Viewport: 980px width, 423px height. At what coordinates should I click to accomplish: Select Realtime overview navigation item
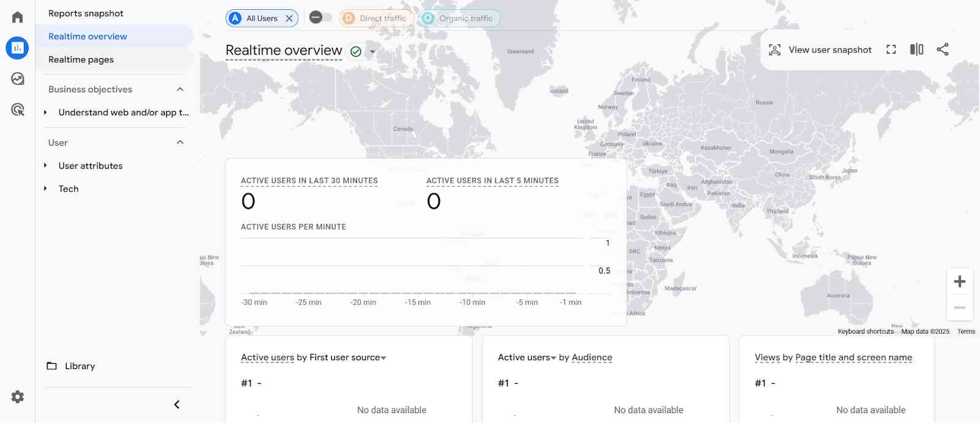(114, 36)
